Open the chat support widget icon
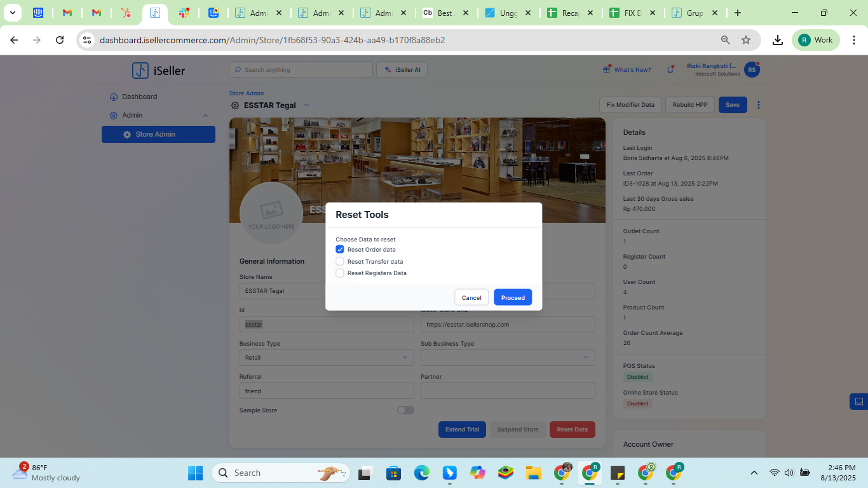Image resolution: width=868 pixels, height=488 pixels. (858, 402)
